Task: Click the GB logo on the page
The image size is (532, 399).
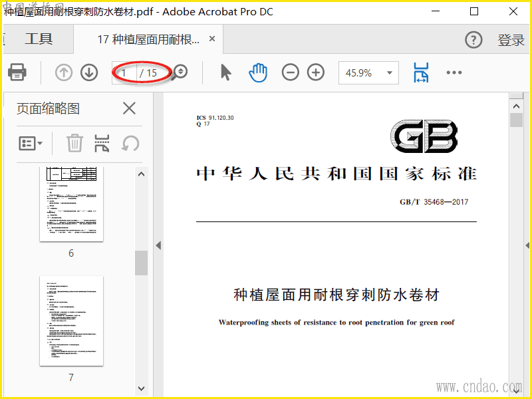Action: pyautogui.click(x=424, y=136)
